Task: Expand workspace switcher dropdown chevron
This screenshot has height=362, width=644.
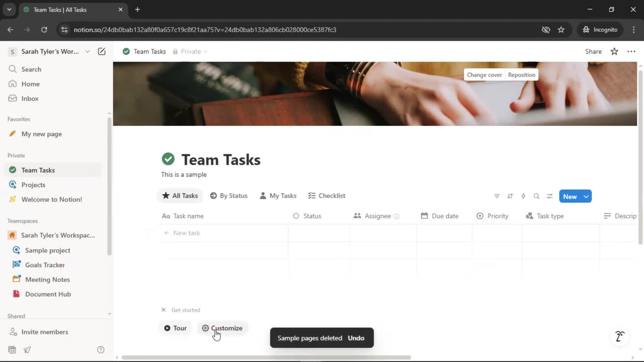Action: [88, 51]
